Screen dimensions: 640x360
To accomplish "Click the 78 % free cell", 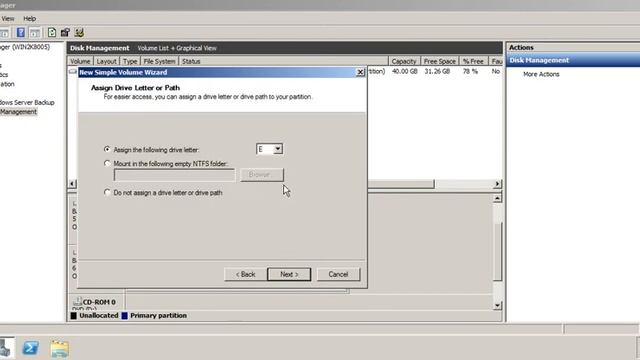I will (x=470, y=71).
